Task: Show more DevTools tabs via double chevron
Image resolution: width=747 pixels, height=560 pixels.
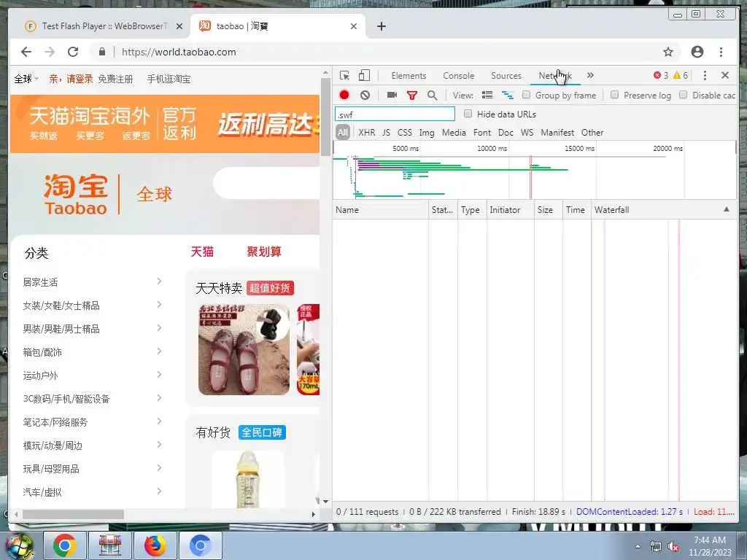Action: (590, 75)
